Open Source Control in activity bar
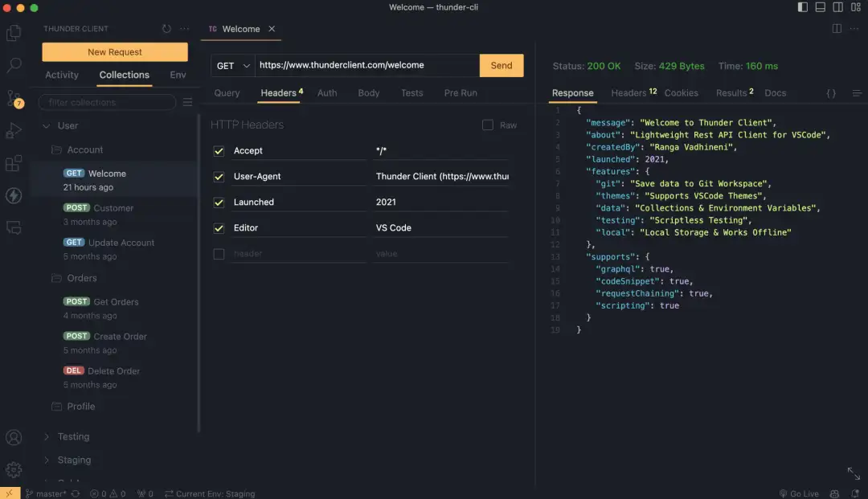This screenshot has height=499, width=868. click(14, 98)
